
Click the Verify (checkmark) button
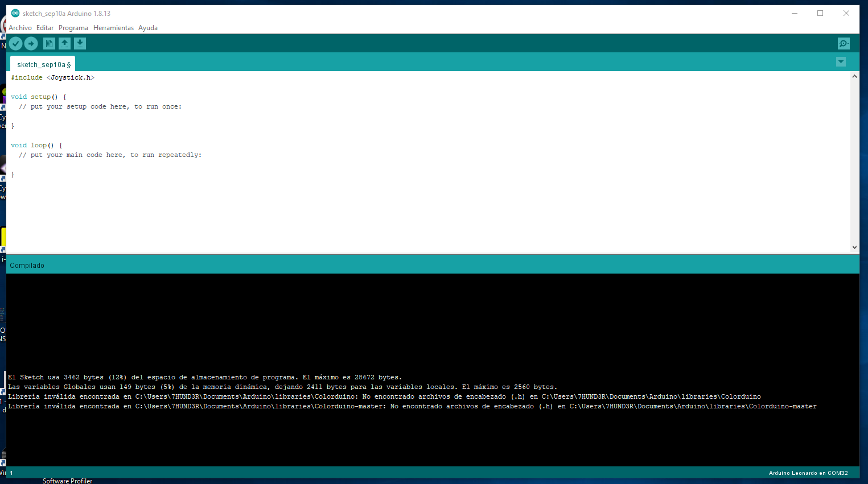[x=15, y=43]
